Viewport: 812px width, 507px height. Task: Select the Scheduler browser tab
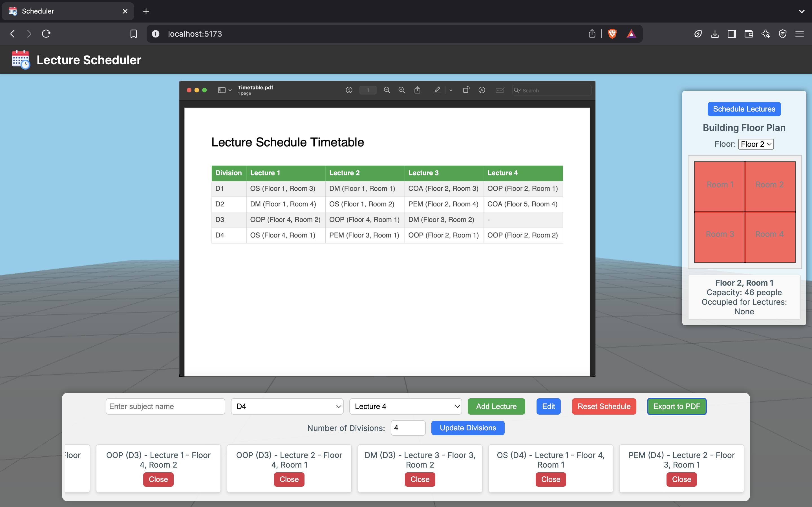tap(67, 11)
